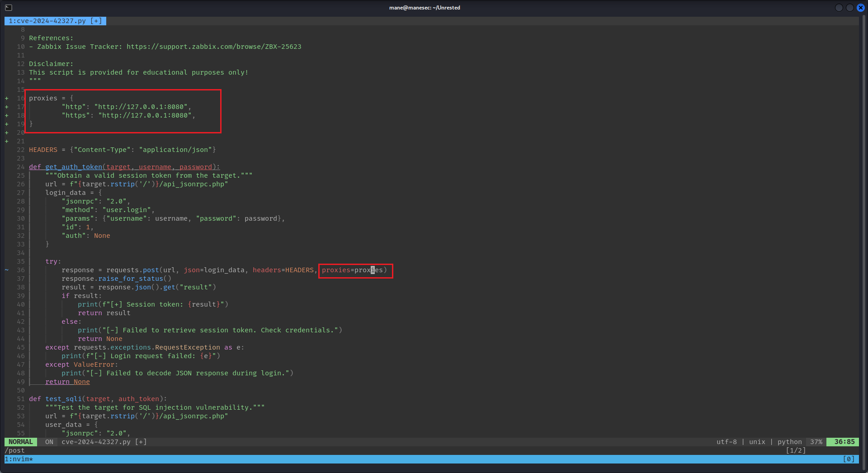Maximize the terminal window
This screenshot has height=473, width=868.
point(850,8)
